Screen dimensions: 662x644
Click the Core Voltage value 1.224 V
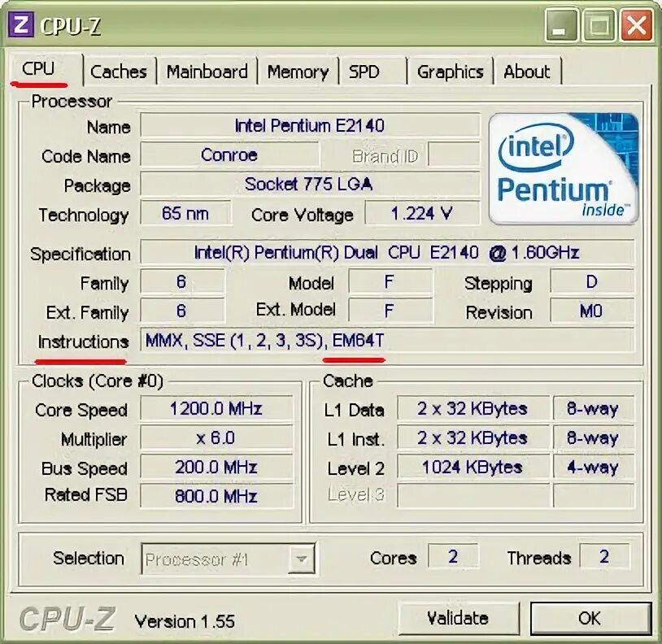tap(422, 214)
